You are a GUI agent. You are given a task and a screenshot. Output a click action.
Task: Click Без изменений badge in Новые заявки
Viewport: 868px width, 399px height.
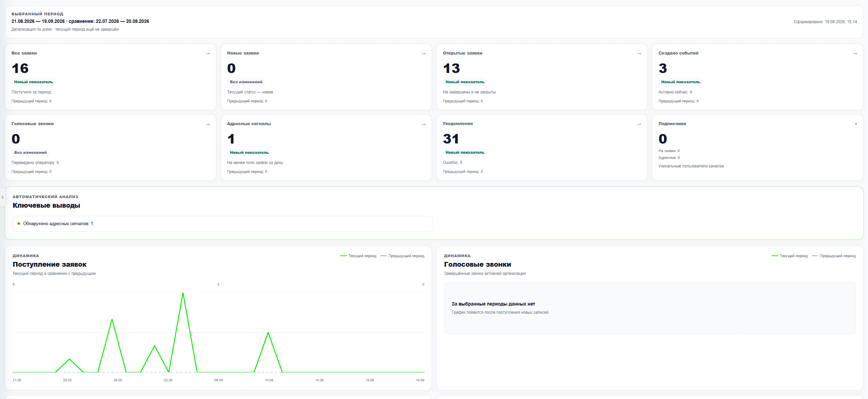246,82
